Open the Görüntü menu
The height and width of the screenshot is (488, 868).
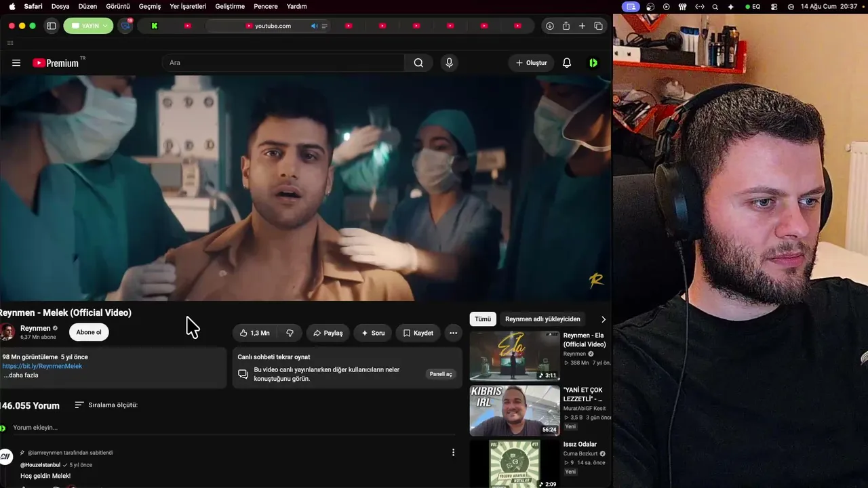coord(118,6)
